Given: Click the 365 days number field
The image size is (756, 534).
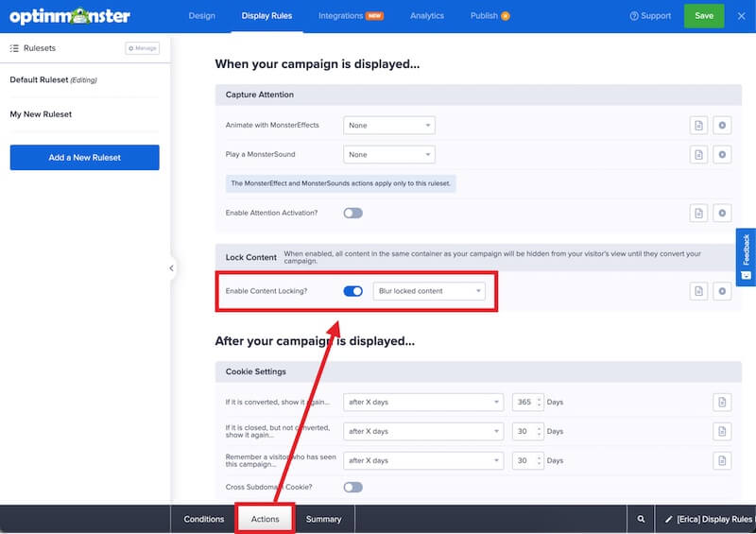Looking at the screenshot, I should pos(528,403).
